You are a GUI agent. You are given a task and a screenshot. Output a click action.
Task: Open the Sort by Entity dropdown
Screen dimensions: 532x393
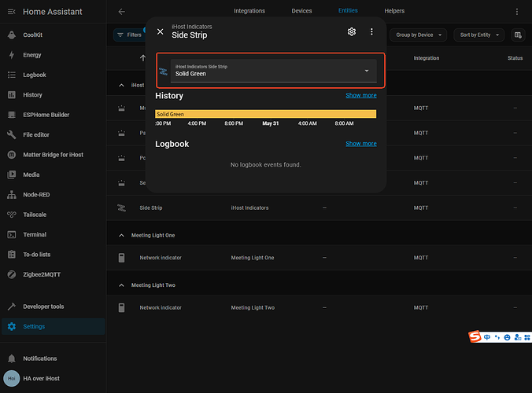(x=479, y=35)
